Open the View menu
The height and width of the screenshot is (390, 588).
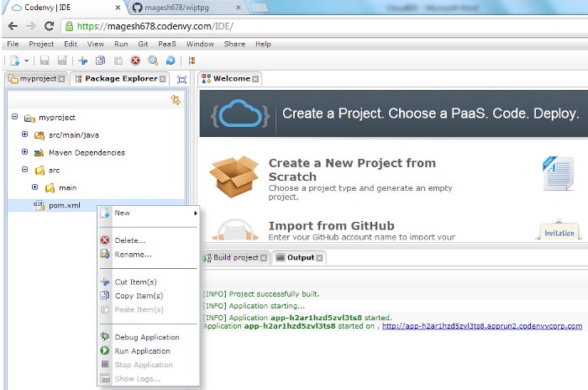96,44
